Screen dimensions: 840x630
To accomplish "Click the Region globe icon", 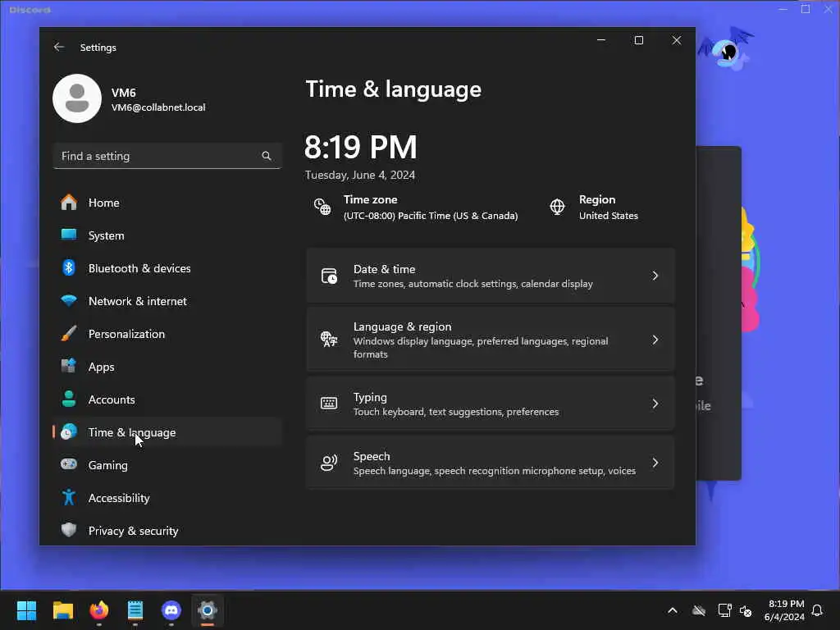I will (x=557, y=207).
